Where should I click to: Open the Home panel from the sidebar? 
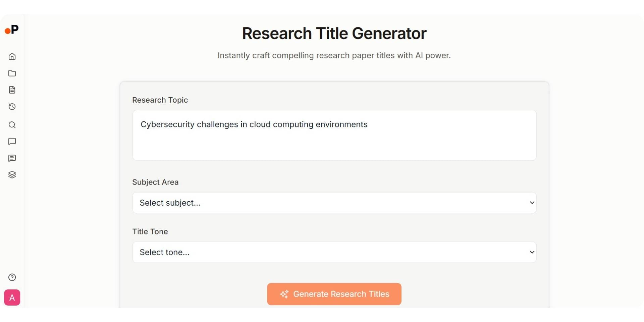tap(12, 56)
